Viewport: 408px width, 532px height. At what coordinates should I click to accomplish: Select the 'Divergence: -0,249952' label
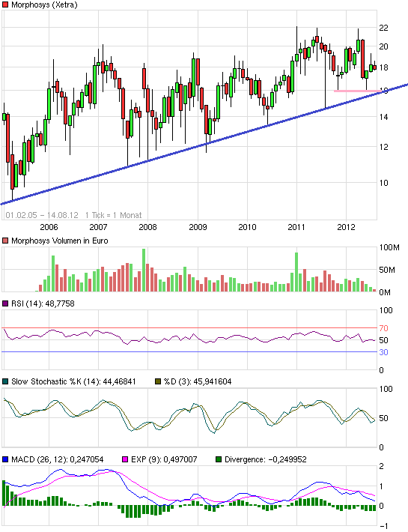tap(266, 459)
